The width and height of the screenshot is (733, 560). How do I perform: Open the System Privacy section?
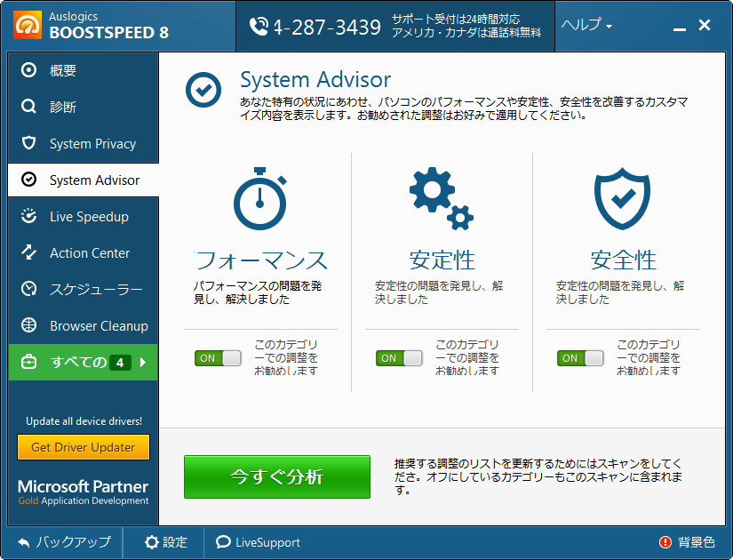tap(84, 144)
